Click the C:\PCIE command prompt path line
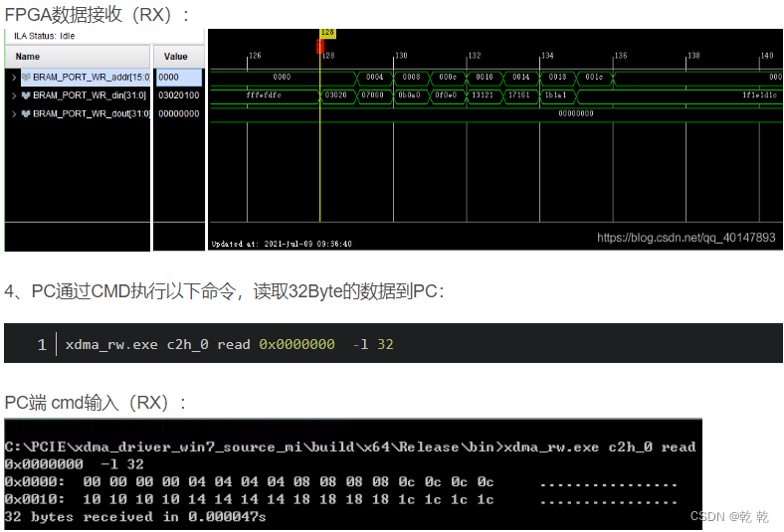This screenshot has height=532, width=784. pos(350,447)
